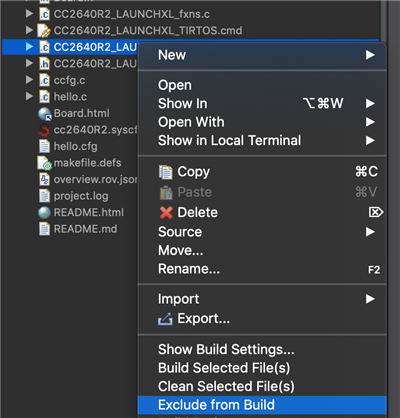Choose Export... from the context menu
This screenshot has height=418, width=400.
click(262, 319)
